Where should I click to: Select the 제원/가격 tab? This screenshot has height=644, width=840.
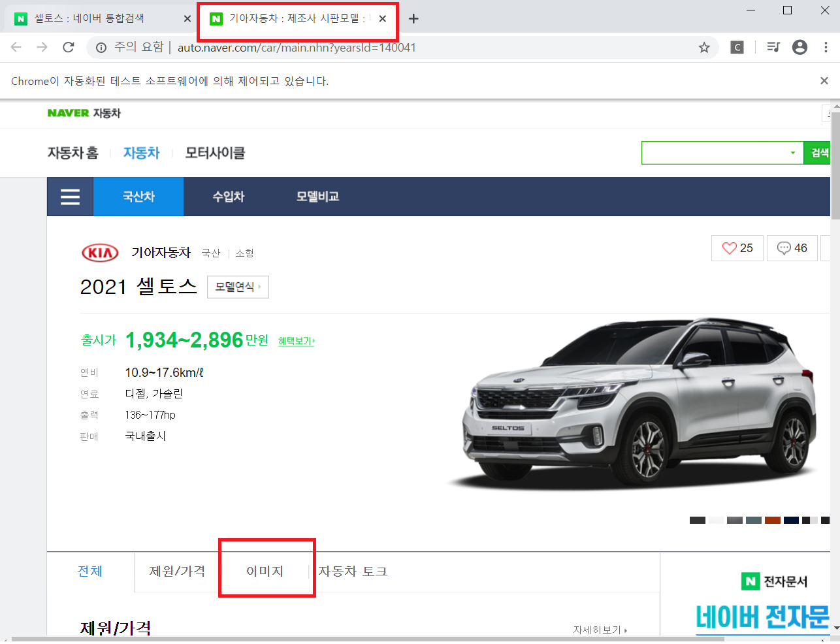tap(177, 572)
